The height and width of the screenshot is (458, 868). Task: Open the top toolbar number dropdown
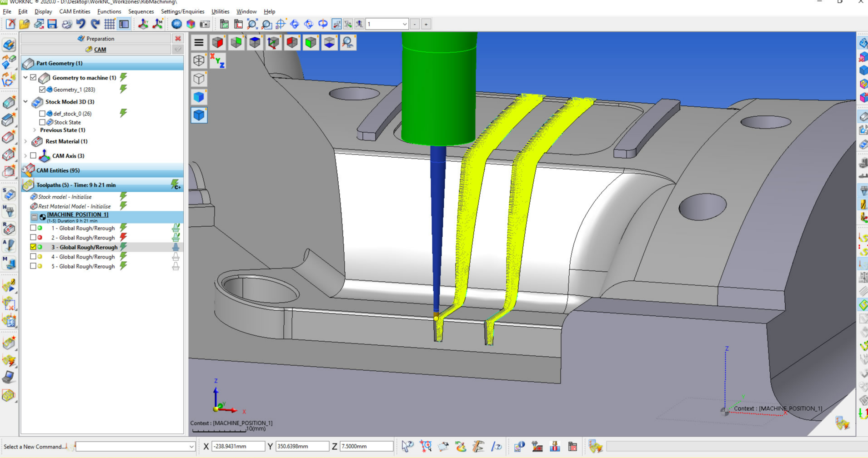pos(404,24)
